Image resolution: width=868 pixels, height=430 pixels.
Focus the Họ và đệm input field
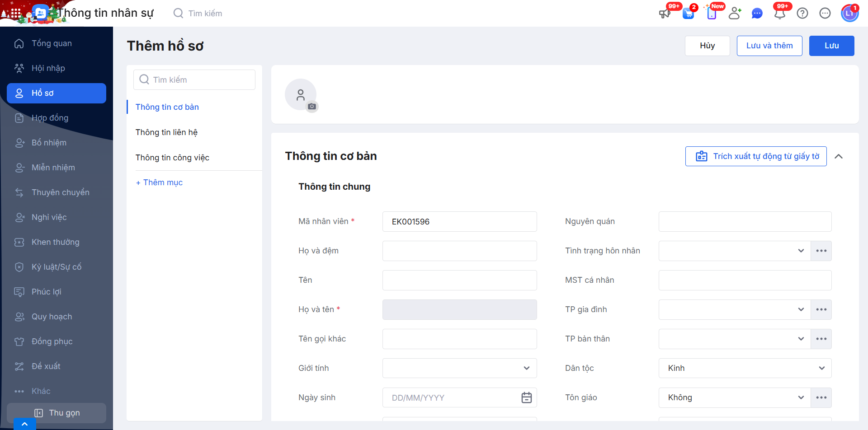(459, 251)
